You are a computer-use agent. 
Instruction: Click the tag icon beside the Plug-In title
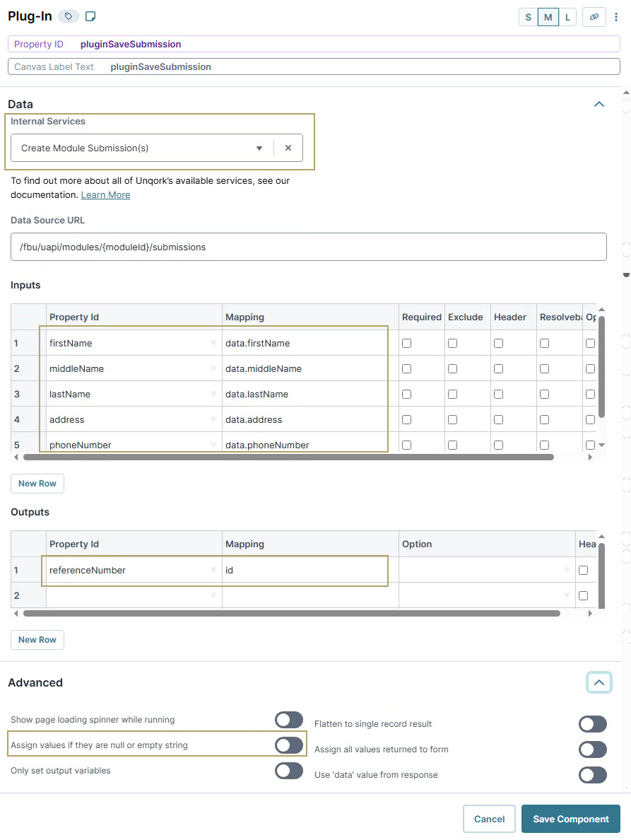(68, 16)
